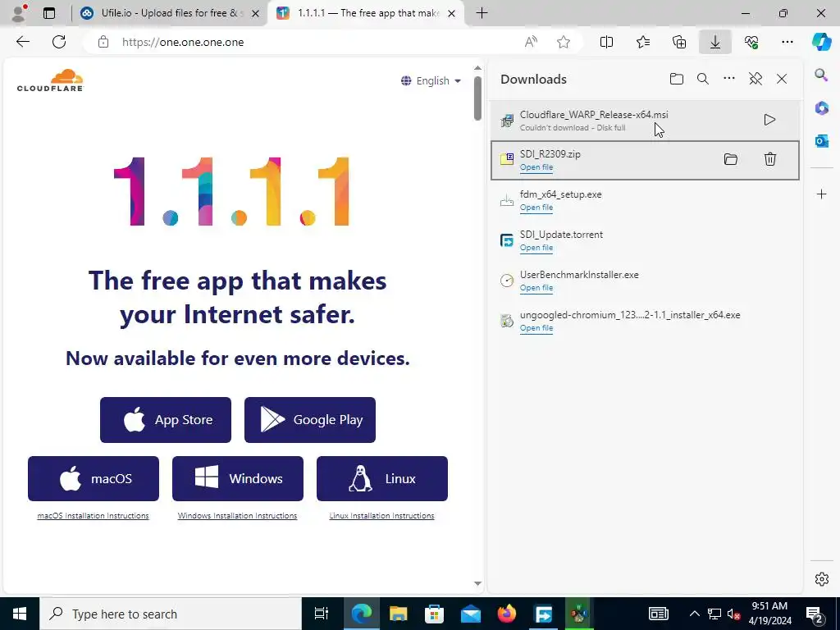Click the App Store button
This screenshot has height=630, width=840.
pyautogui.click(x=166, y=420)
